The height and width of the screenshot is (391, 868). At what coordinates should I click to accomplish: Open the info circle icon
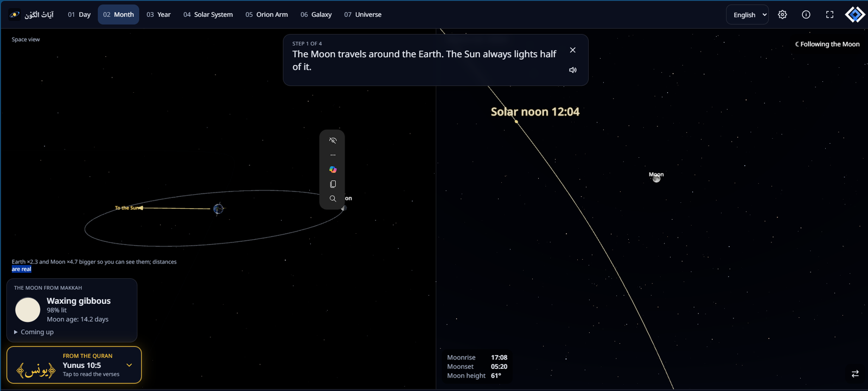tap(806, 15)
